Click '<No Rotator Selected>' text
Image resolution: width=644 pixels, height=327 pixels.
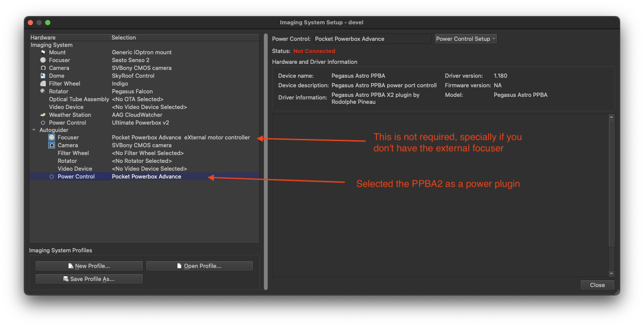click(x=142, y=161)
